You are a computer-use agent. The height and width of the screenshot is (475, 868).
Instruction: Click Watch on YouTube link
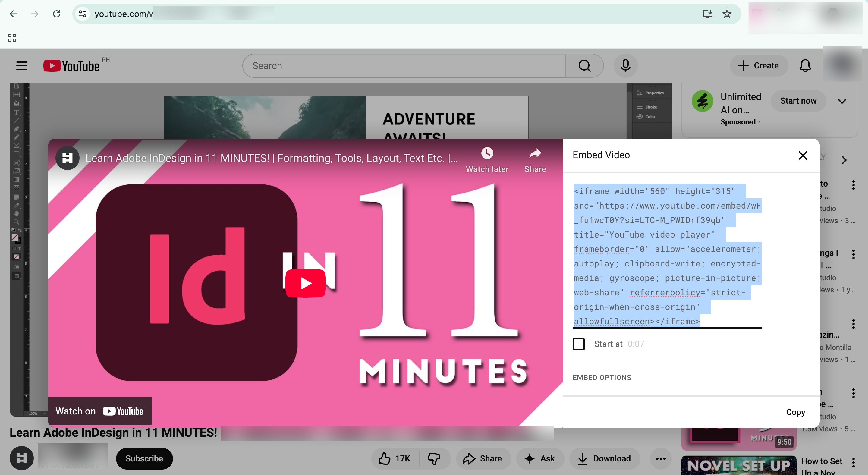pos(100,411)
